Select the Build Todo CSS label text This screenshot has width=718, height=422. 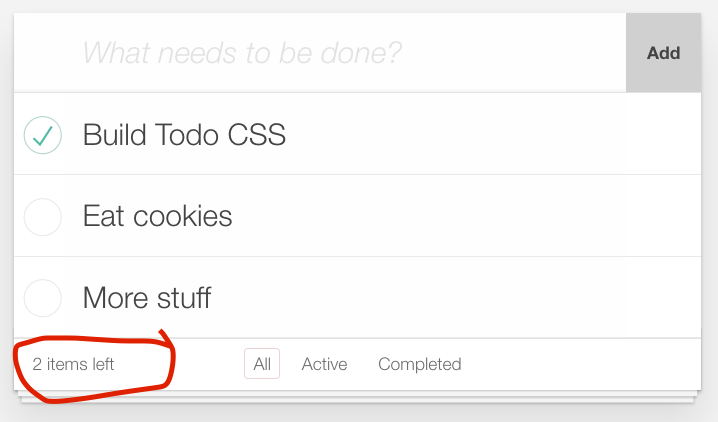tap(184, 135)
